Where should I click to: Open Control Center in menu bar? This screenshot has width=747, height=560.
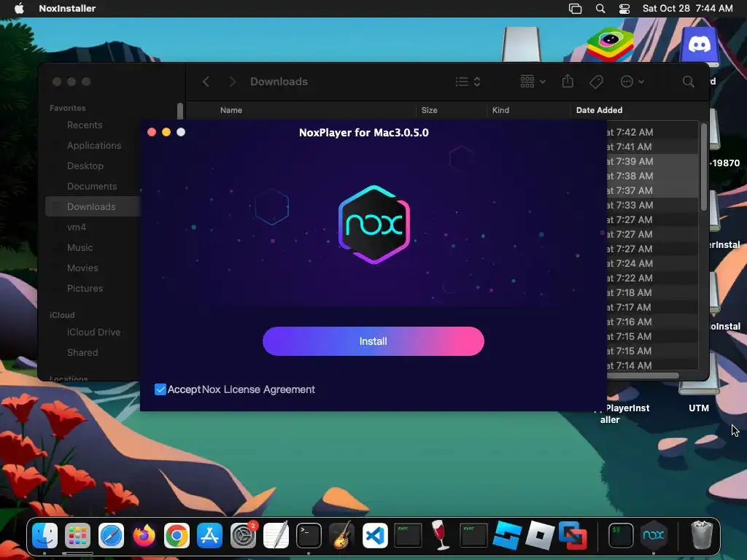(x=624, y=8)
